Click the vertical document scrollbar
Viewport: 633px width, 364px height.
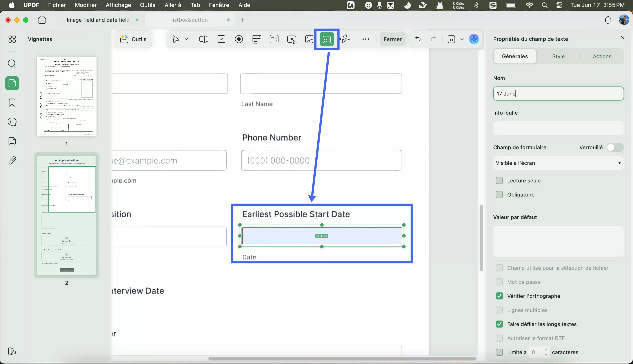tap(481, 238)
